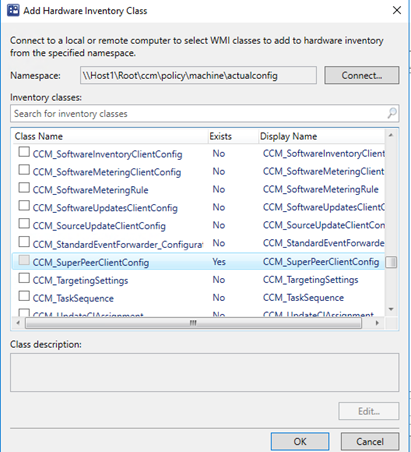Click the dialog title bar app icon
Screen dimensions: 411x452
click(x=13, y=10)
